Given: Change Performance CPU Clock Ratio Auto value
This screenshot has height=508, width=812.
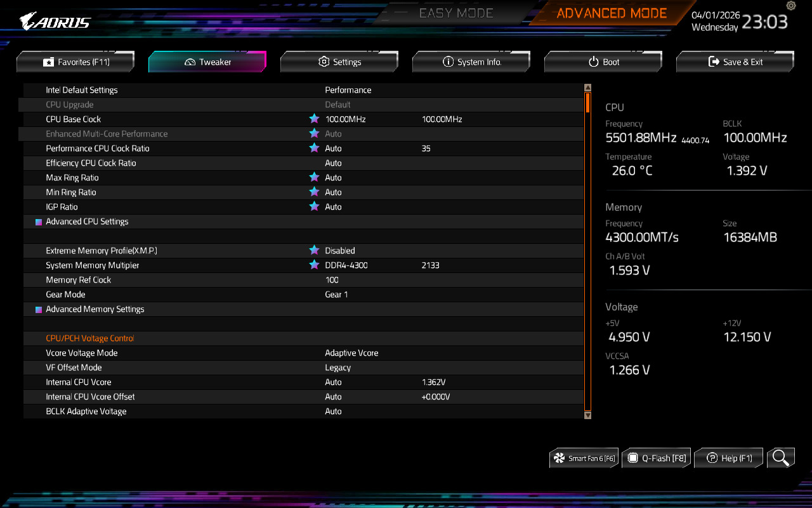Looking at the screenshot, I should 333,149.
